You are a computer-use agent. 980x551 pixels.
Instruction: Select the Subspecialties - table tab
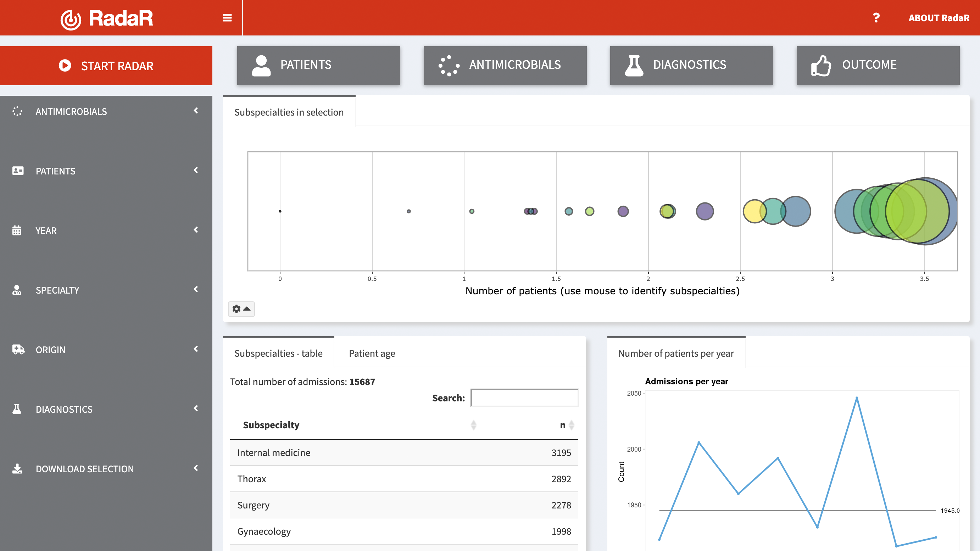pyautogui.click(x=278, y=353)
